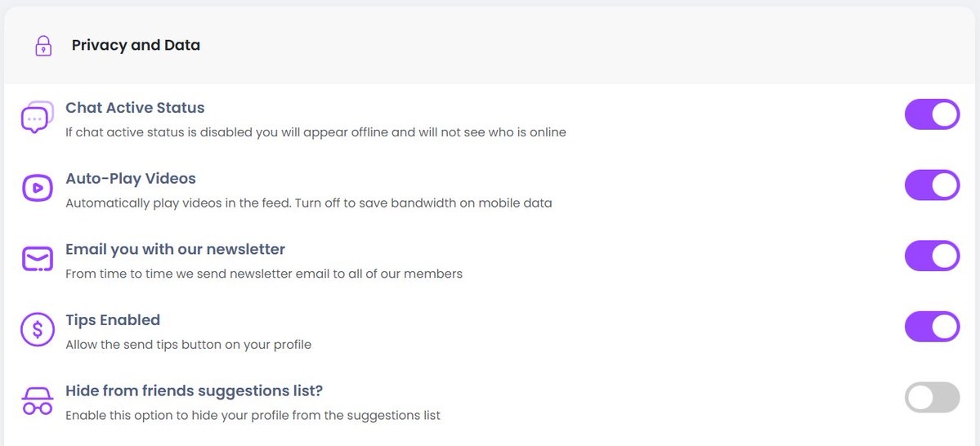Switch off the newsletter email toggle
The width and height of the screenshot is (980, 446).
tap(932, 256)
